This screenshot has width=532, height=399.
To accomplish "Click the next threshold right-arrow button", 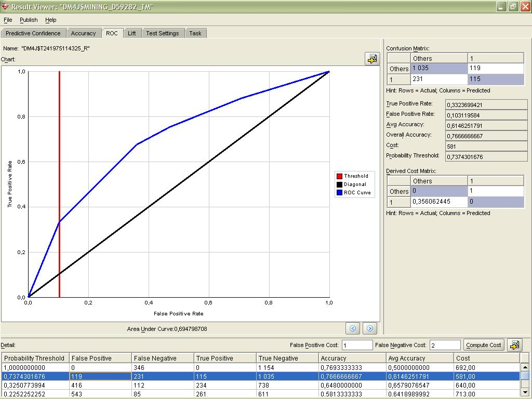I will tap(370, 328).
